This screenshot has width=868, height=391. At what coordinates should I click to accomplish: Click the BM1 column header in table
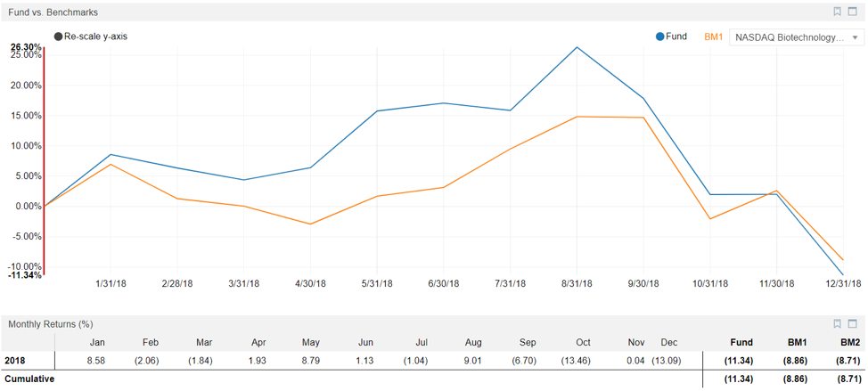pyautogui.click(x=796, y=342)
